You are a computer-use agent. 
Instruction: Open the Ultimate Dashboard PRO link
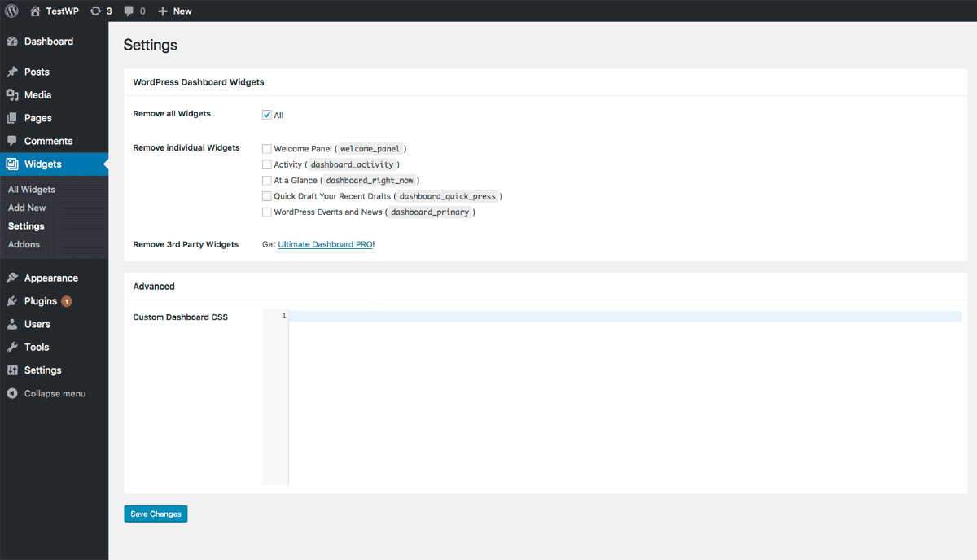325,244
